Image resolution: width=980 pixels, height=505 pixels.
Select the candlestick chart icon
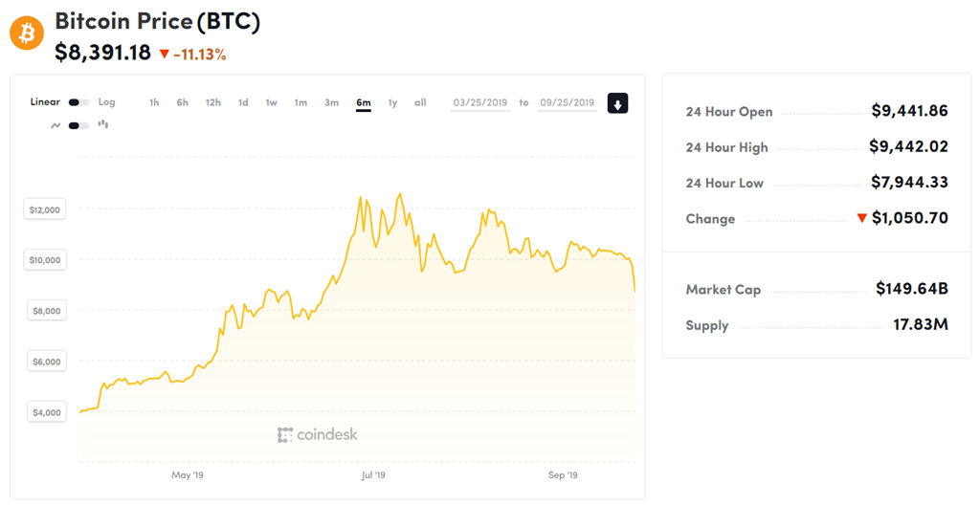click(x=103, y=125)
